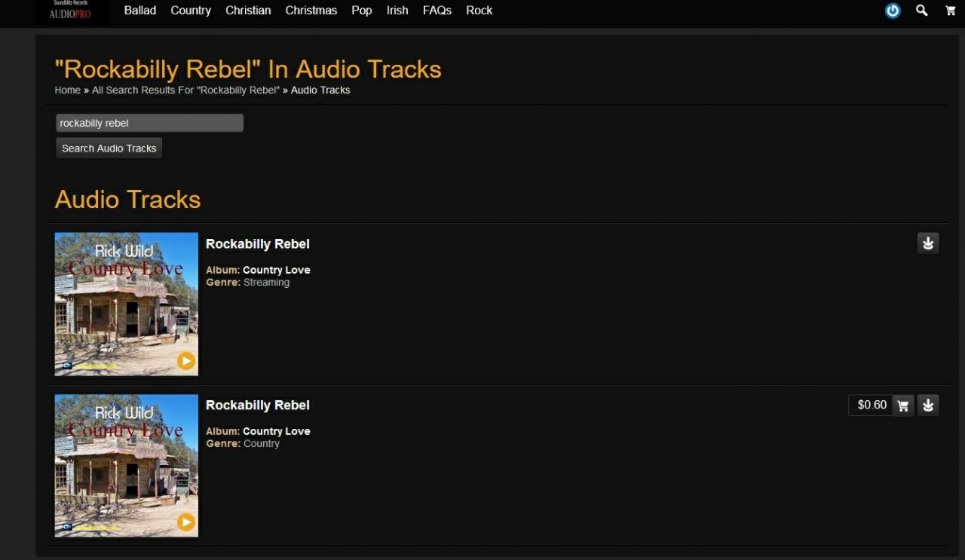Open the Ballad menu item

coord(140,11)
